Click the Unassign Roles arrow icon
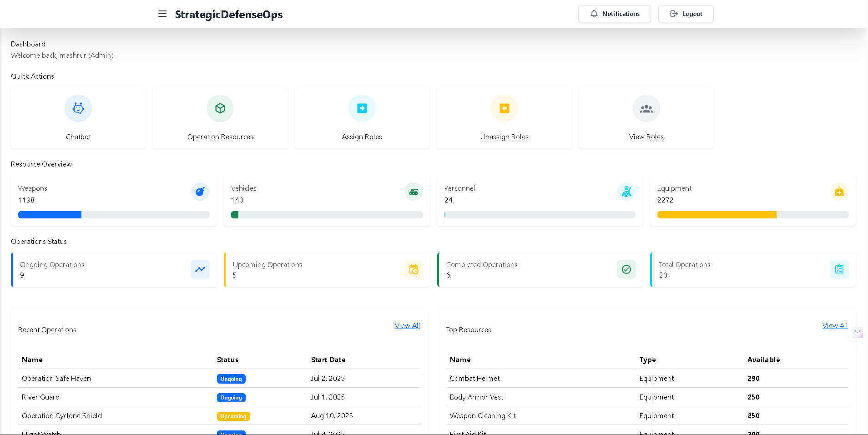Image resolution: width=868 pixels, height=435 pixels. point(505,108)
